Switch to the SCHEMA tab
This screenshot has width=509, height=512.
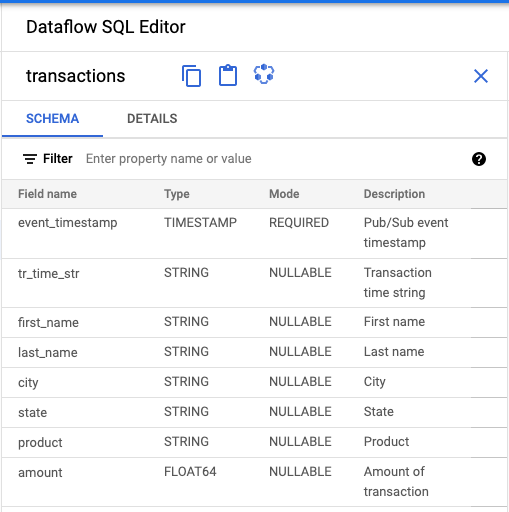pos(52,119)
